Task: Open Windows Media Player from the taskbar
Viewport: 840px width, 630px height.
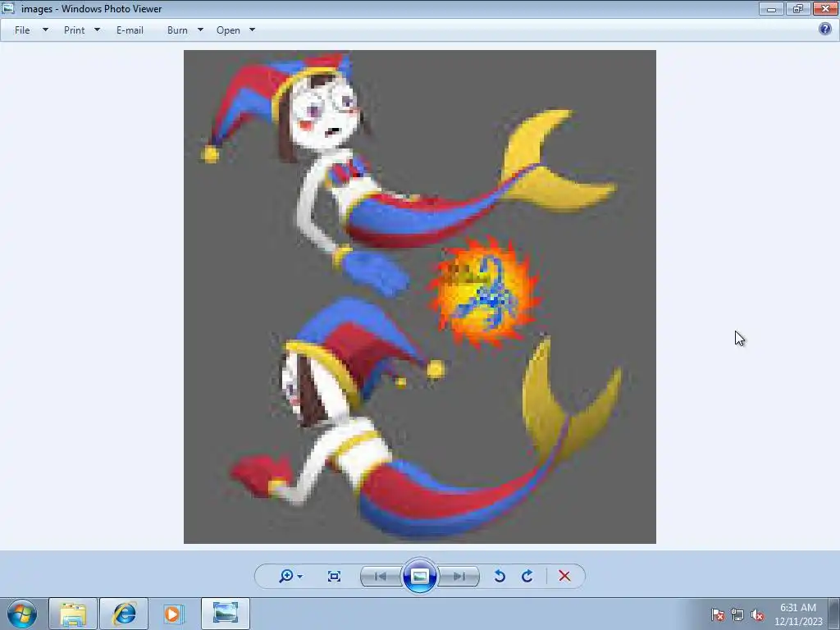Action: (174, 614)
